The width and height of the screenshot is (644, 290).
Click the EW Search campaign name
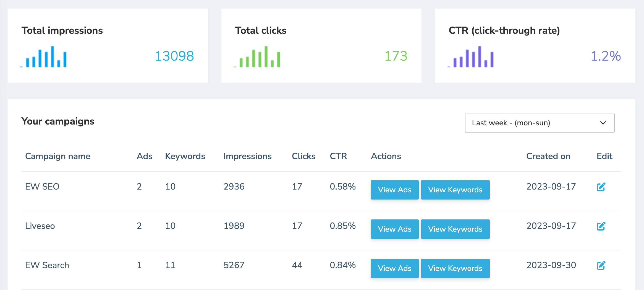tap(47, 265)
